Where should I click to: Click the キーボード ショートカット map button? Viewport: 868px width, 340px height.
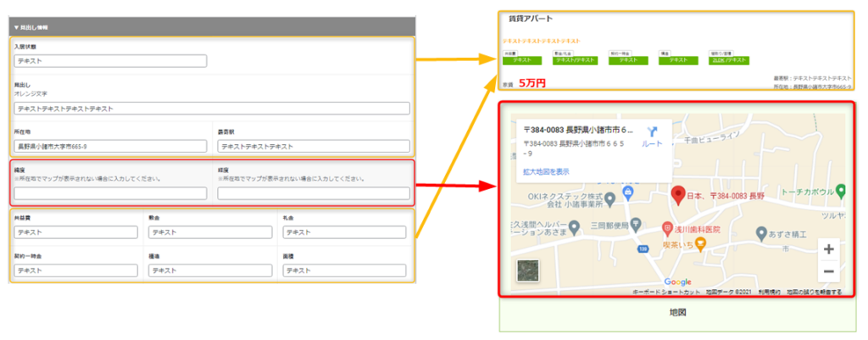(666, 292)
